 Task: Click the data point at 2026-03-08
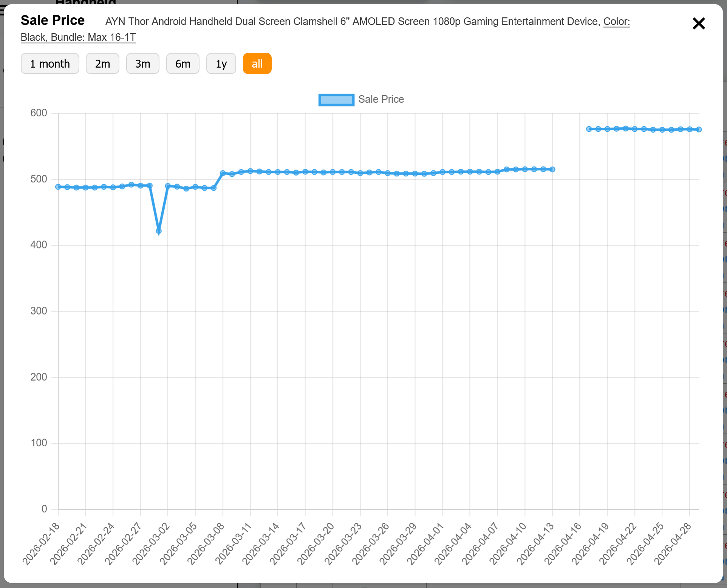pyautogui.click(x=223, y=173)
